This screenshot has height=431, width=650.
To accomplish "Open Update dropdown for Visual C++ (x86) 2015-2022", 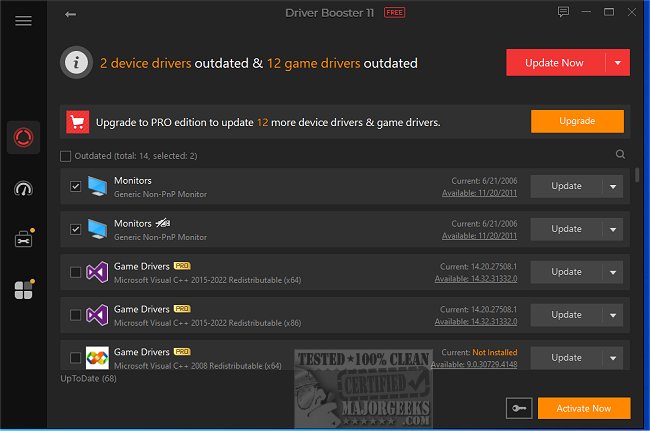I will (x=613, y=315).
